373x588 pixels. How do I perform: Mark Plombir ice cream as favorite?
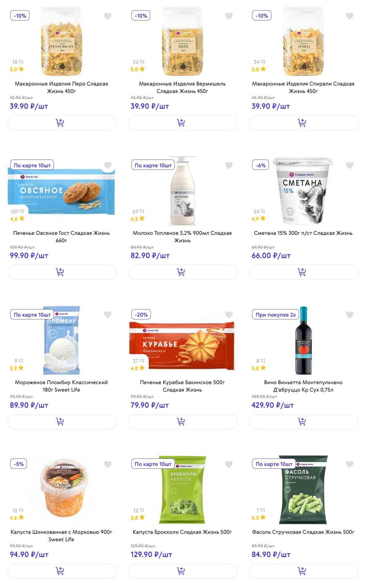(x=108, y=315)
